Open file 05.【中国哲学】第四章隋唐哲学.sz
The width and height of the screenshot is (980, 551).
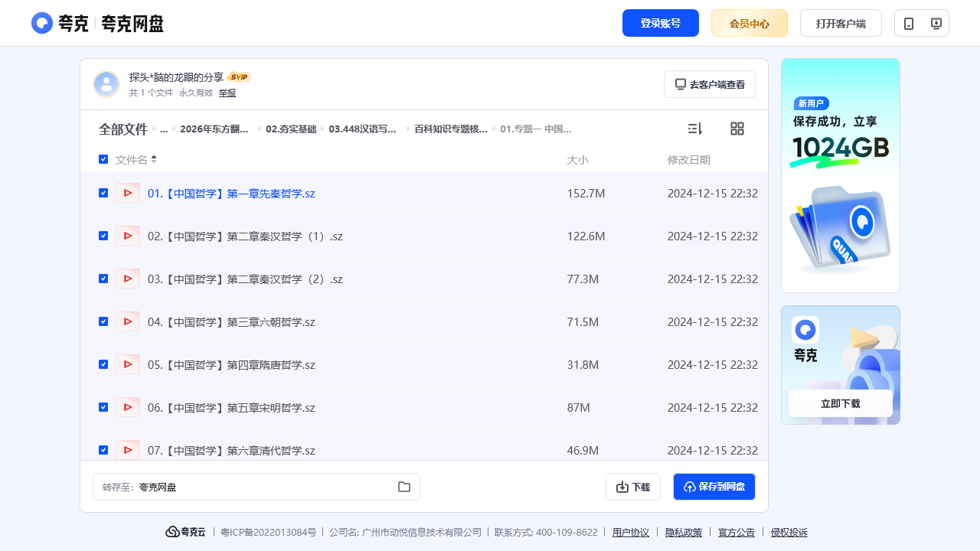click(231, 365)
